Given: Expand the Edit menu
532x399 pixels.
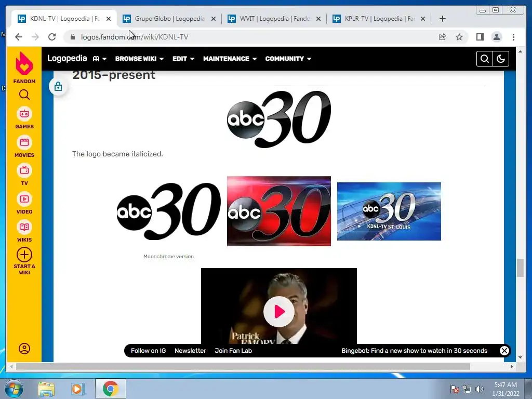Looking at the screenshot, I should (183, 59).
